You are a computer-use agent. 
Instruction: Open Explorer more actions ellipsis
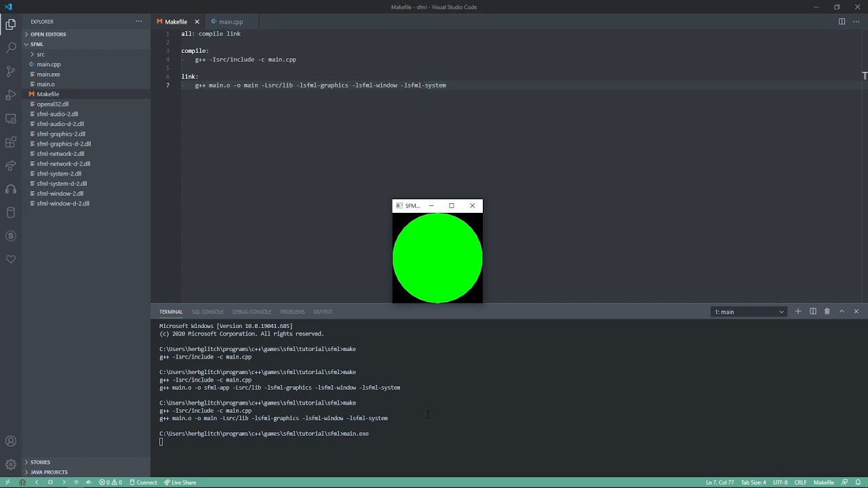139,22
